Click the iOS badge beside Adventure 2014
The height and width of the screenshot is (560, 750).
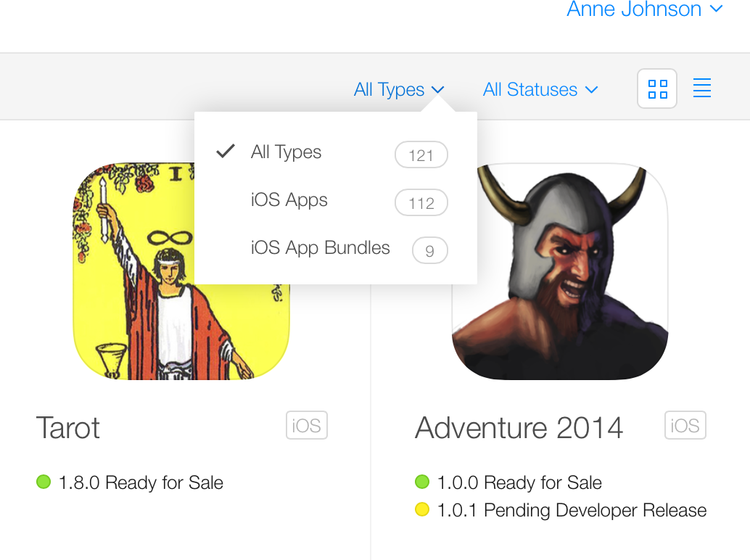685,426
